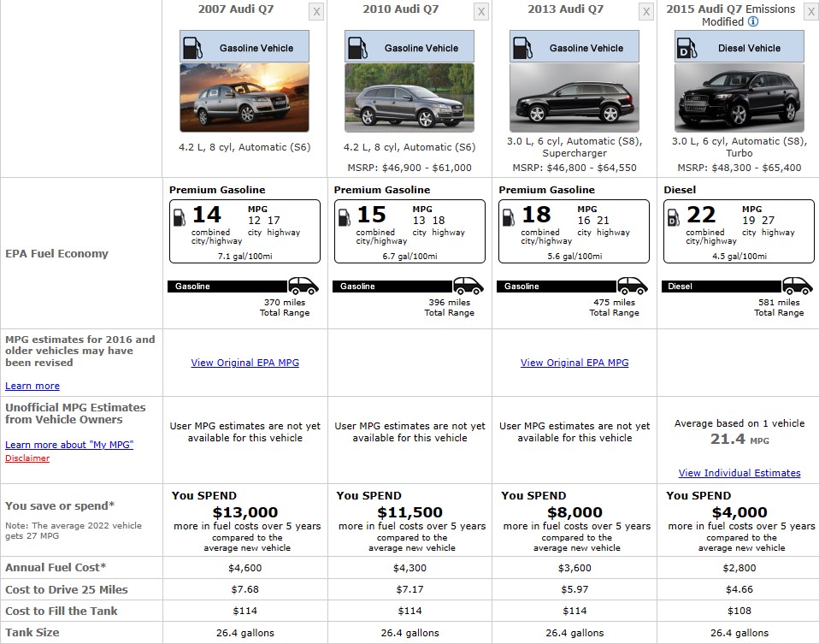The image size is (819, 644).
Task: Click the Emissions Modified info icon
Action: (753, 21)
